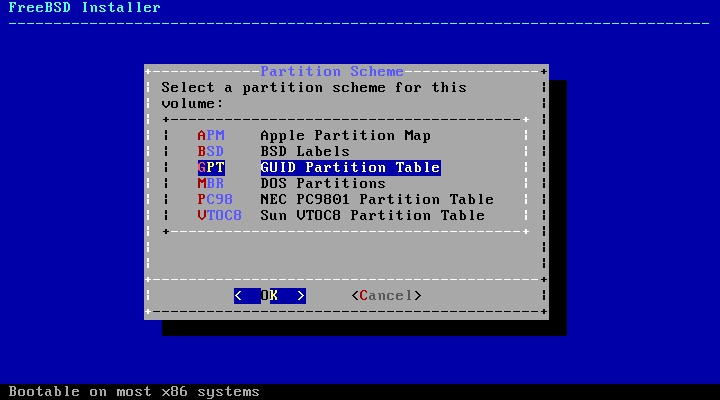
Task: Click 'NEC PC9801 Partition Table' description
Action: 377,199
